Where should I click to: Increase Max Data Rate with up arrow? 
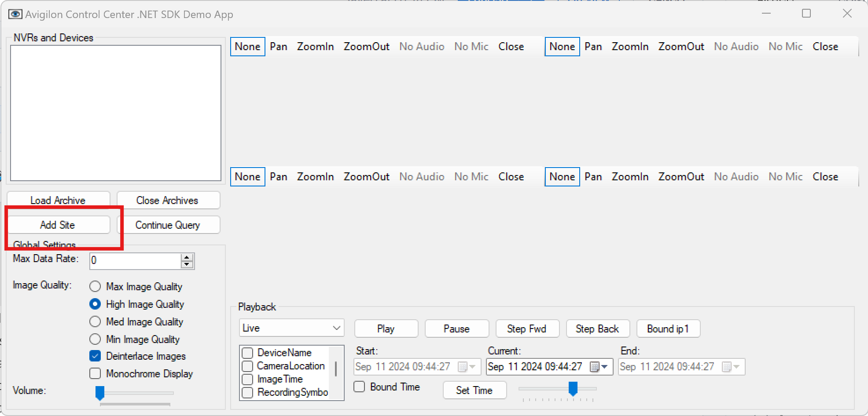point(187,257)
